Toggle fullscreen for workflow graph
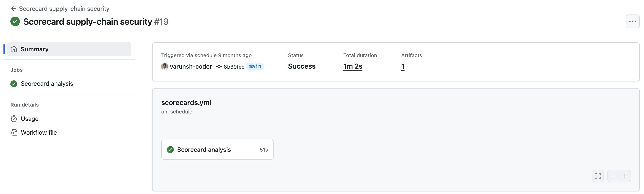 pyautogui.click(x=598, y=176)
